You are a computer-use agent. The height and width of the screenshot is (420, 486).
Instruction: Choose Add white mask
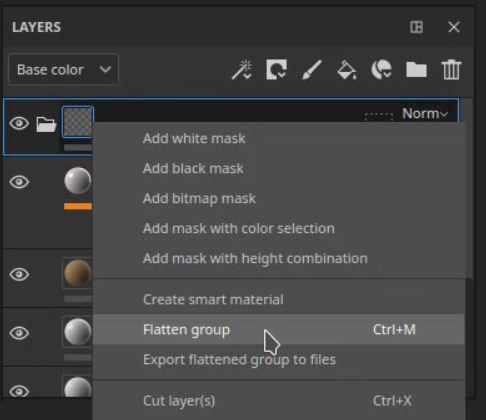[x=278, y=138]
